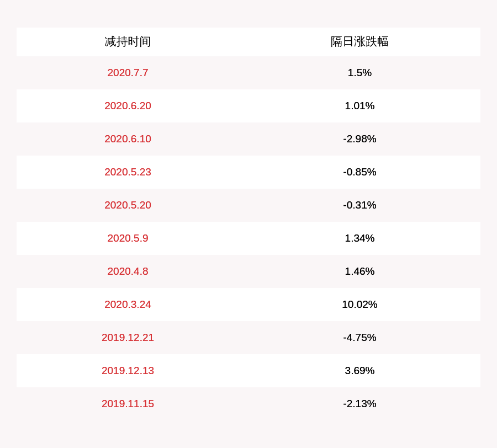Image resolution: width=497 pixels, height=448 pixels.
Task: Click the 减持时间 column header
Action: [x=128, y=42]
